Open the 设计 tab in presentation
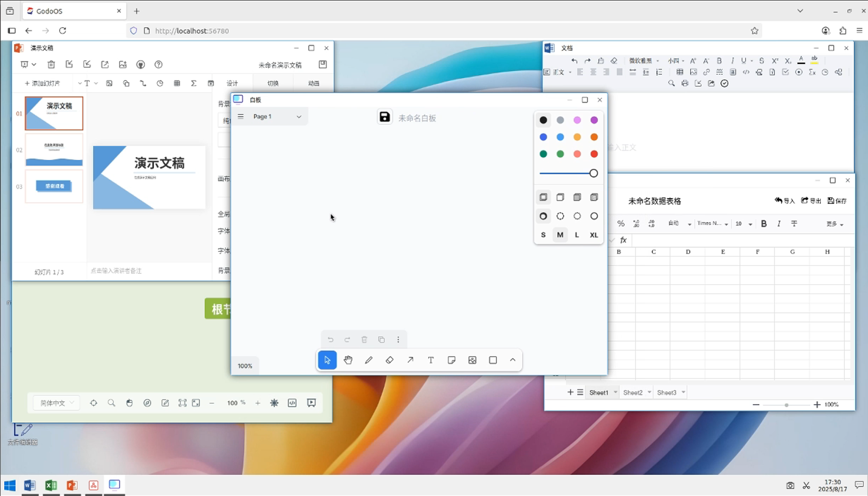Viewport: 868px width, 496px height. pos(232,83)
